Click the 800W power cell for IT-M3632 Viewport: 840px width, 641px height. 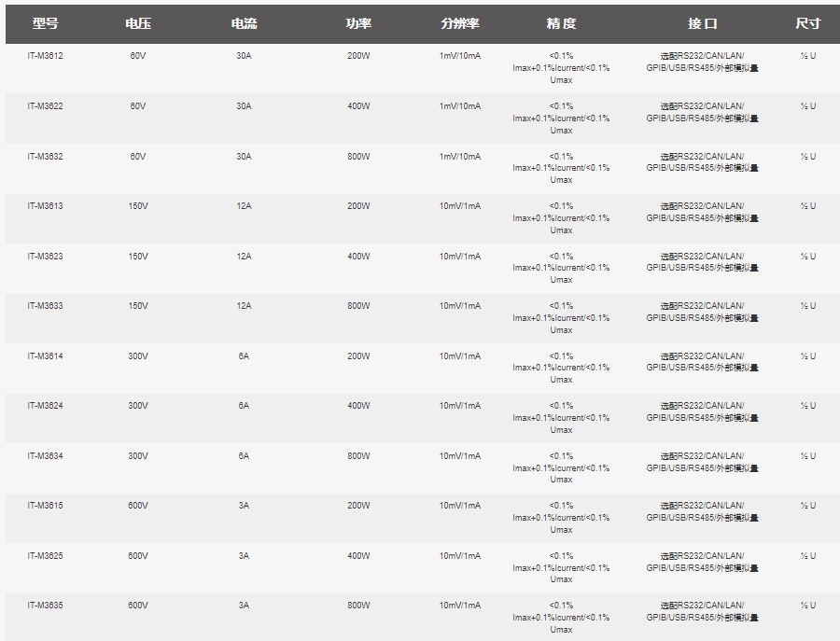point(358,157)
